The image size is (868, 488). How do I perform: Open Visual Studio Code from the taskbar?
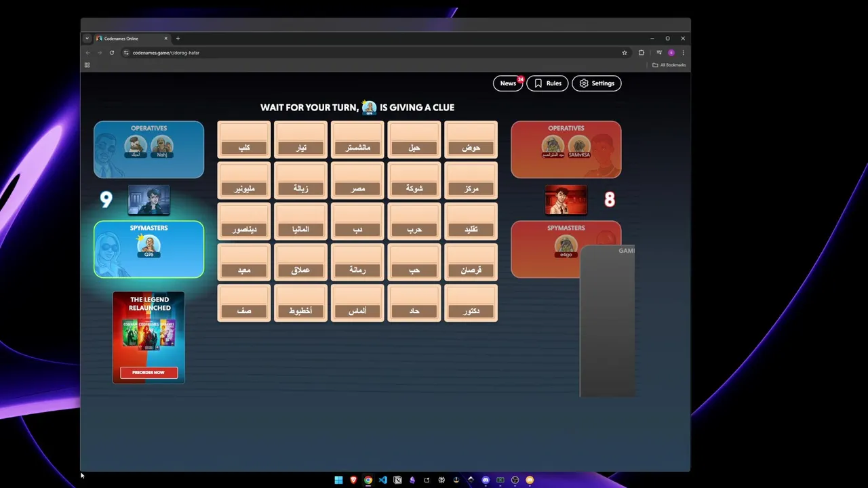pos(382,480)
